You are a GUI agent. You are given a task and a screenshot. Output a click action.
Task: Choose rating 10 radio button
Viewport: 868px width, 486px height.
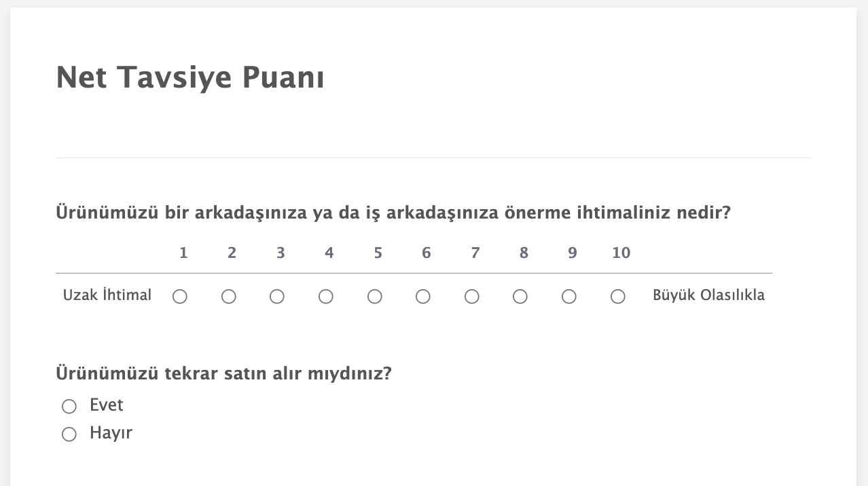click(618, 297)
